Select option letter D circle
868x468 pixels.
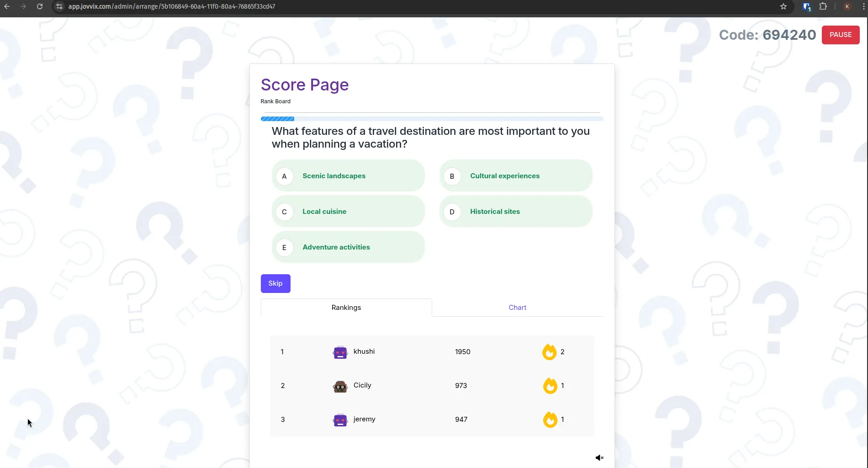pyautogui.click(x=452, y=212)
